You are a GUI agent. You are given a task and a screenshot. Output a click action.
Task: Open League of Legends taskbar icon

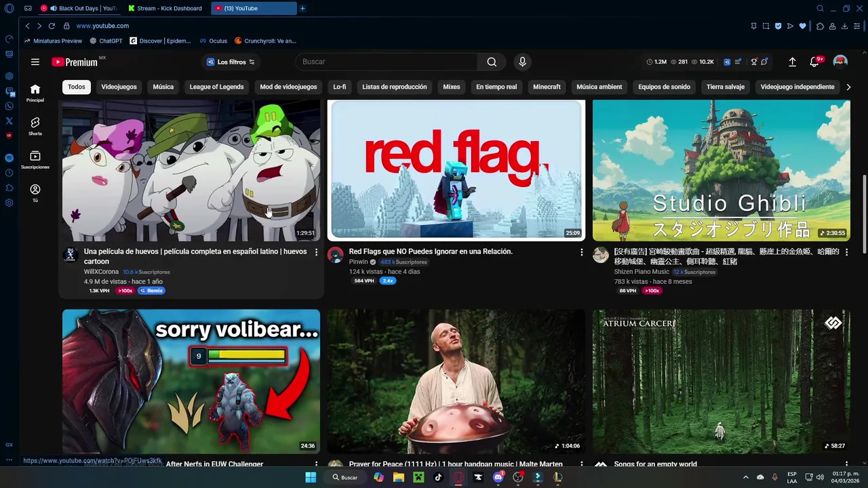point(557,477)
